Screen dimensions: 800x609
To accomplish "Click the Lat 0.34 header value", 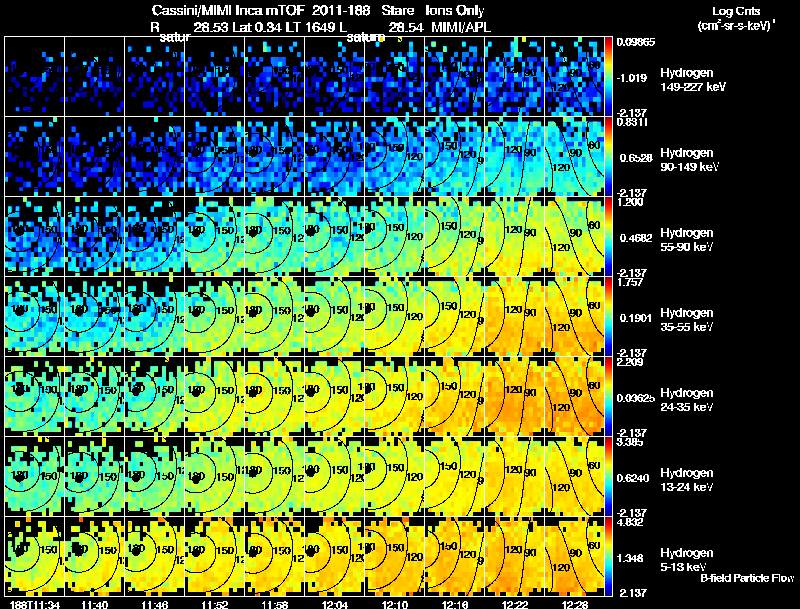I will click(x=257, y=27).
